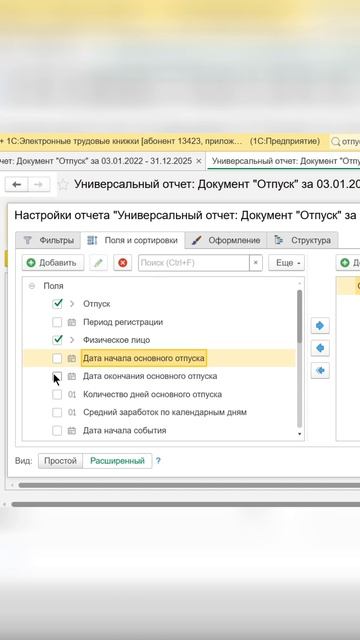Open help with the question mark
The height and width of the screenshot is (640, 360).
158,461
